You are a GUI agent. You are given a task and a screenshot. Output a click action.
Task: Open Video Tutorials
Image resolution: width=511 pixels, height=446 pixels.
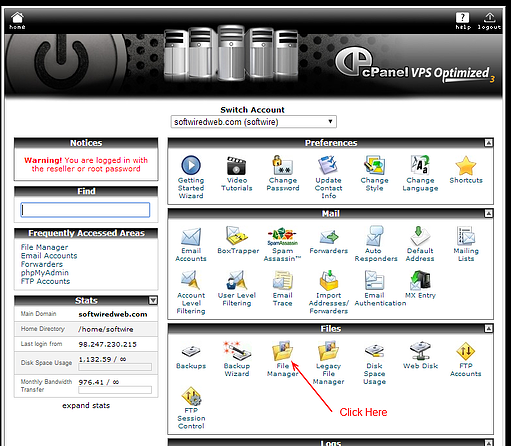pyautogui.click(x=237, y=166)
